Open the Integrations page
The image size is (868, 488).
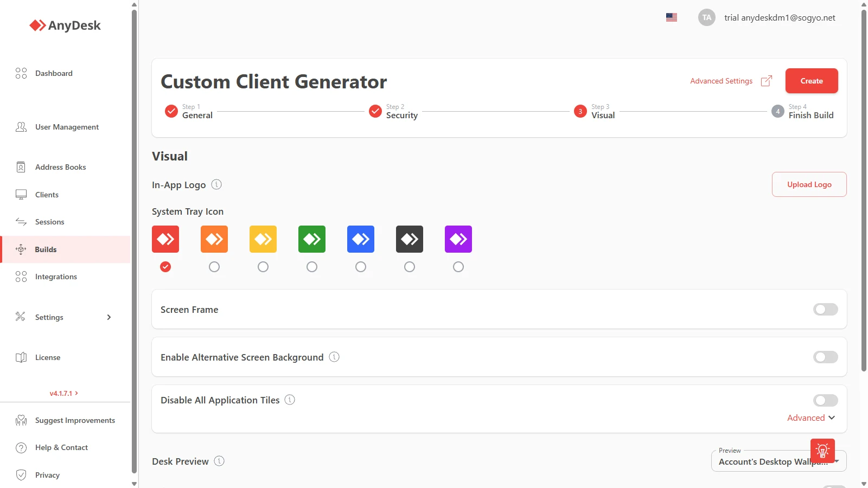pos(56,277)
